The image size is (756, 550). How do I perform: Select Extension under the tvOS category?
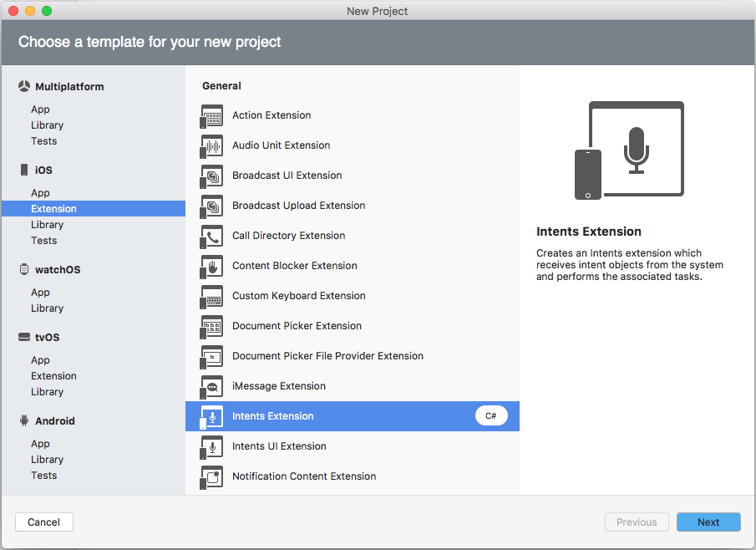pos(53,376)
